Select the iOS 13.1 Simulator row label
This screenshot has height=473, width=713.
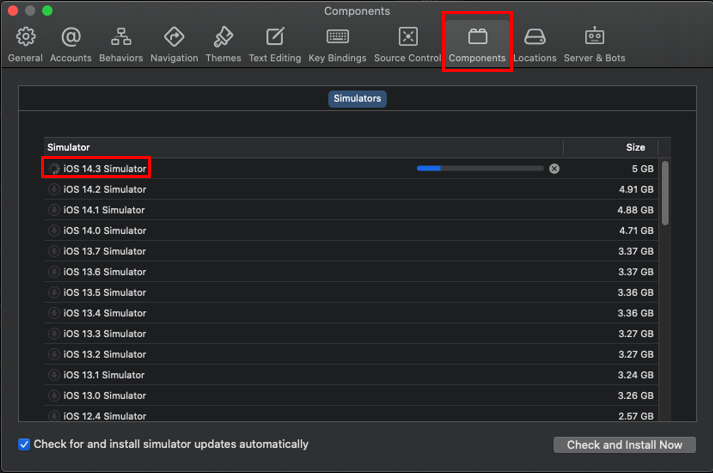click(x=104, y=375)
